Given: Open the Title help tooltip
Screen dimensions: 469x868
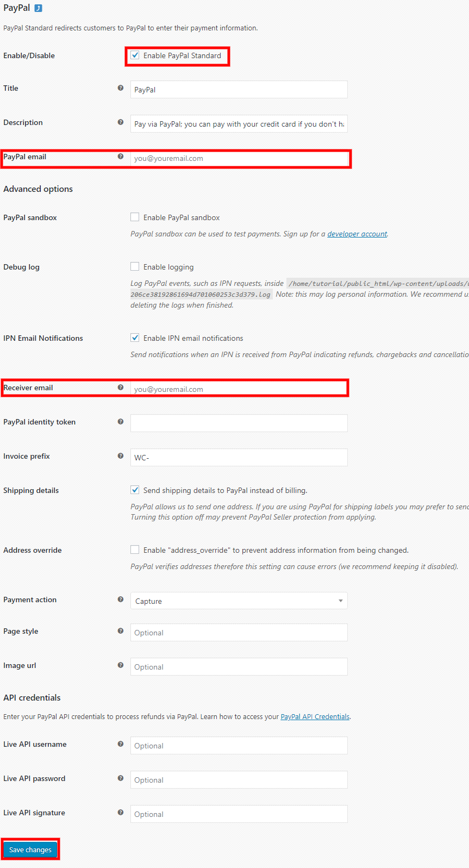Looking at the screenshot, I should pos(121,88).
